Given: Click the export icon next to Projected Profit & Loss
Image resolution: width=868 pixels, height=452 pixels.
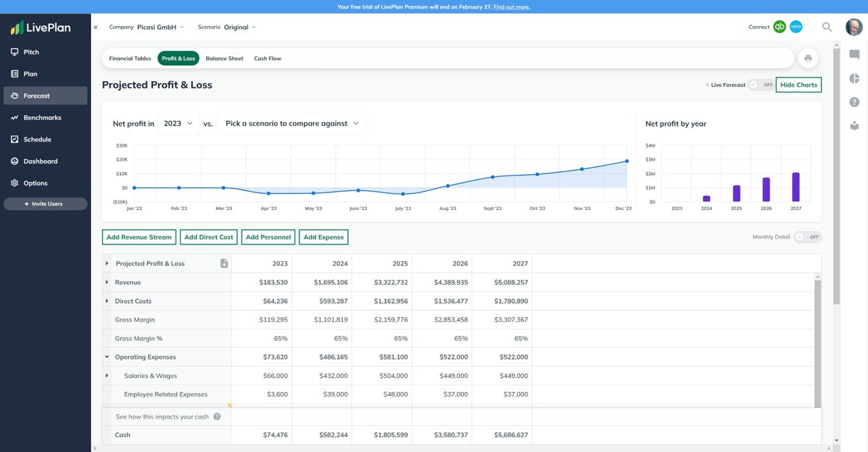Looking at the screenshot, I should [224, 263].
